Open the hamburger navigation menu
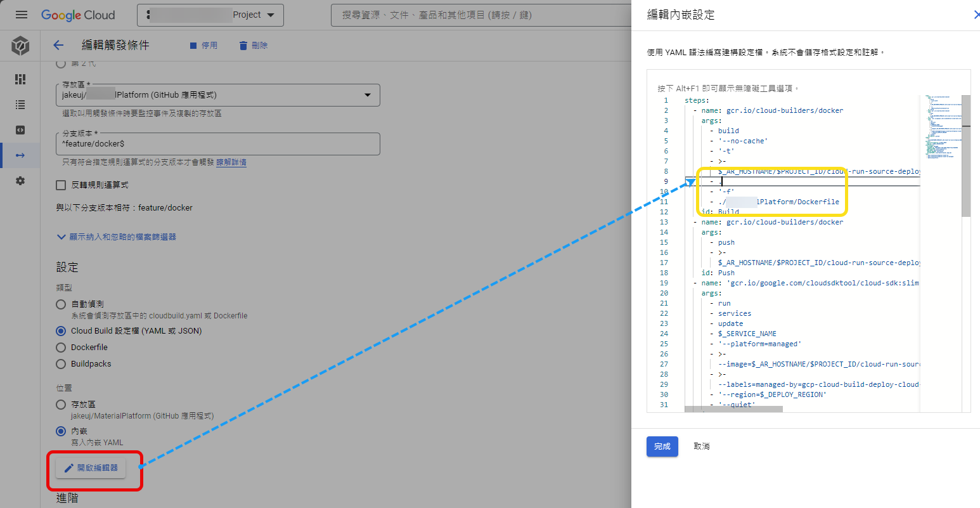Viewport: 980px width, 508px height. pyautogui.click(x=22, y=15)
